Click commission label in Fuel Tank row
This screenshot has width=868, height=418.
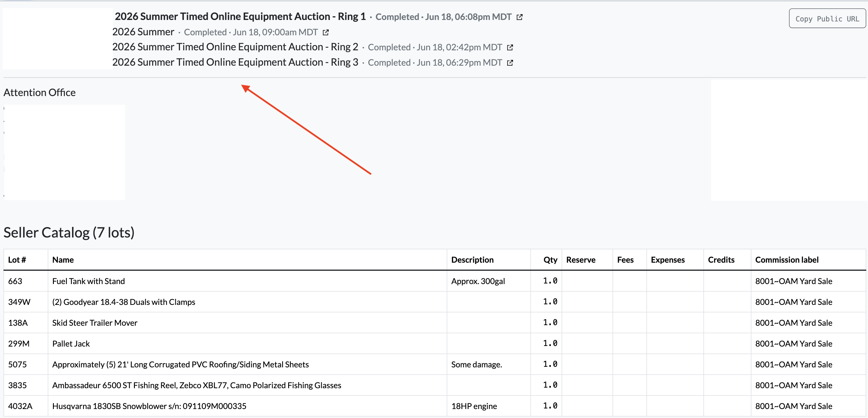794,281
